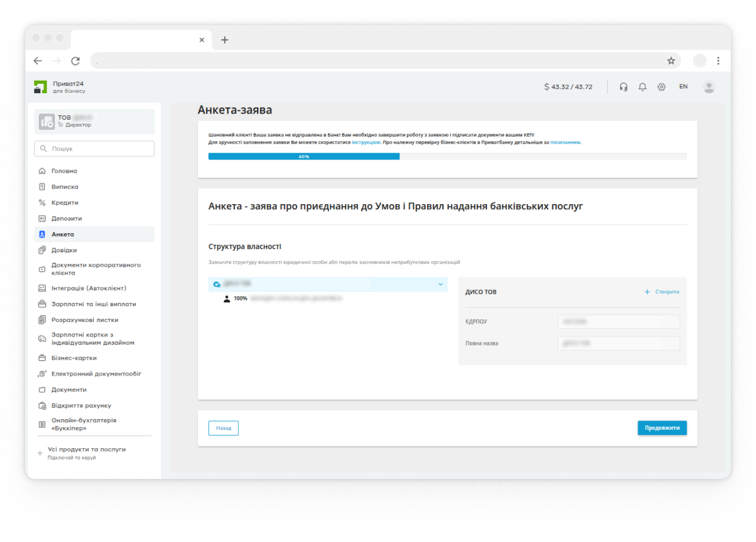Click the 40% progress bar

click(304, 156)
